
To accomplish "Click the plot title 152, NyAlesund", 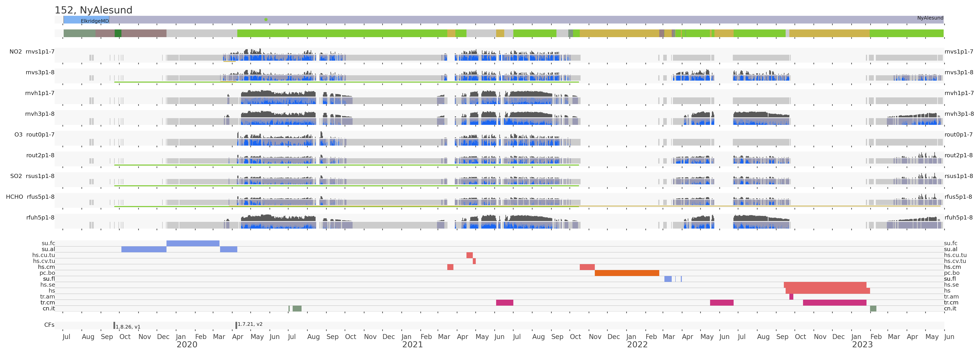I will (94, 10).
